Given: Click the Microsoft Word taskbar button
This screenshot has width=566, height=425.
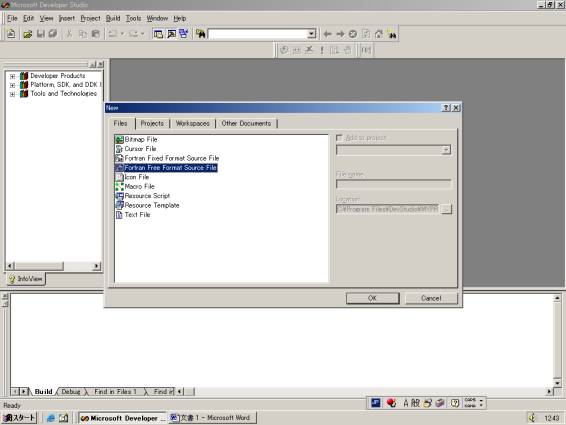Looking at the screenshot, I should click(x=212, y=418).
